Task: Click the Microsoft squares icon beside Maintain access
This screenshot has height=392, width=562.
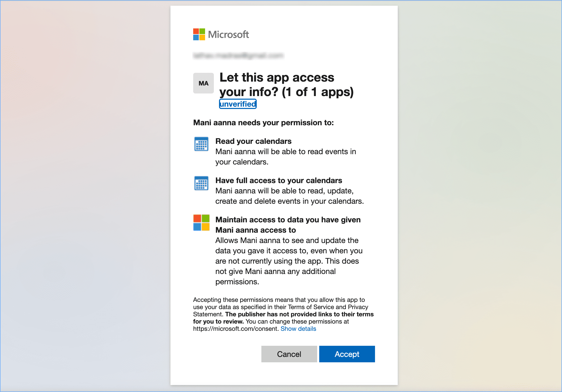Action: pos(201,223)
